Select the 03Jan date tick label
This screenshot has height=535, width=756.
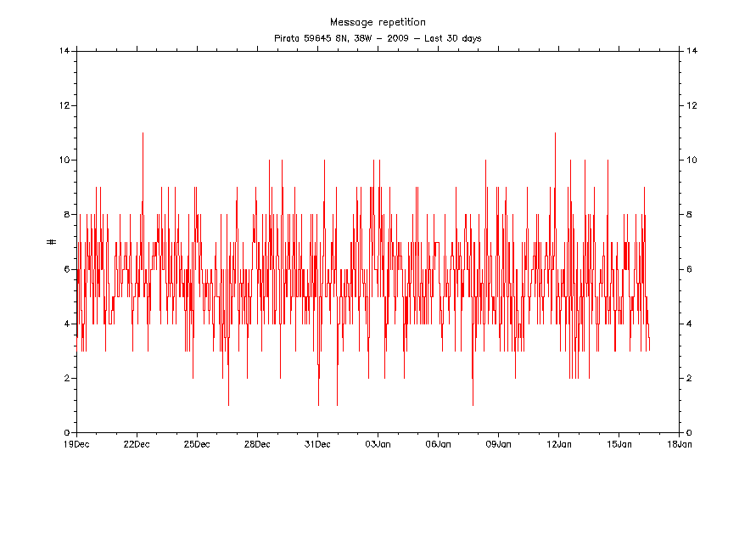point(378,443)
